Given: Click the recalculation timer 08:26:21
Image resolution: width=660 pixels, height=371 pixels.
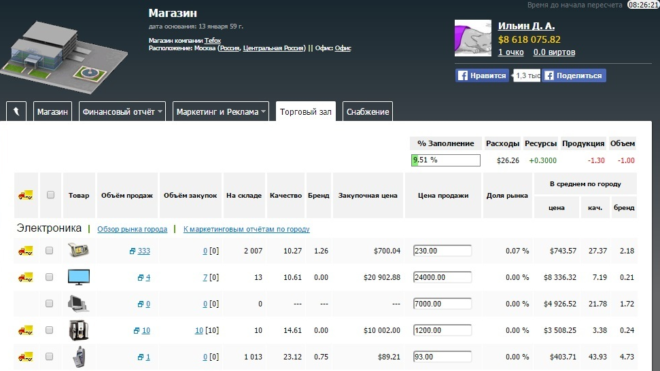Looking at the screenshot, I should click(642, 5).
